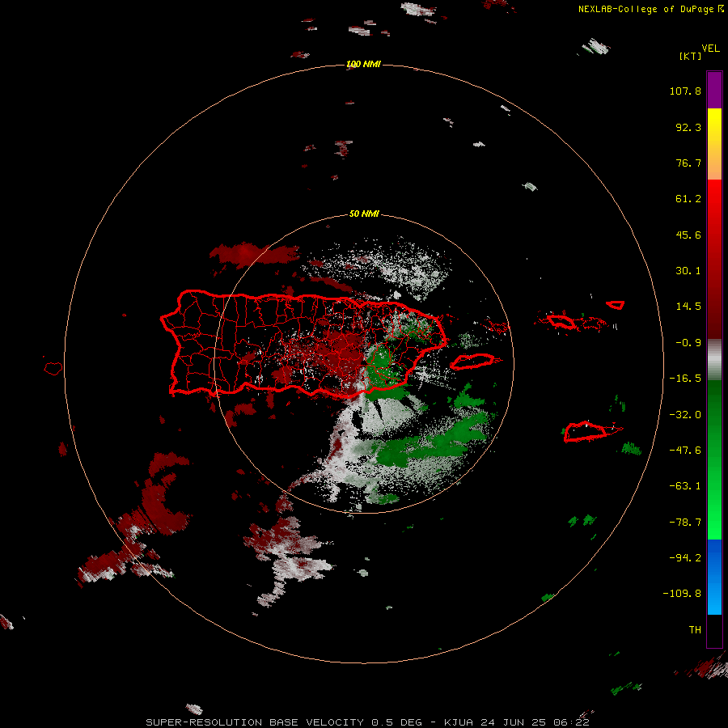Click the yellow-orange segment of the color bar
This screenshot has height=728, width=728.
(x=714, y=144)
